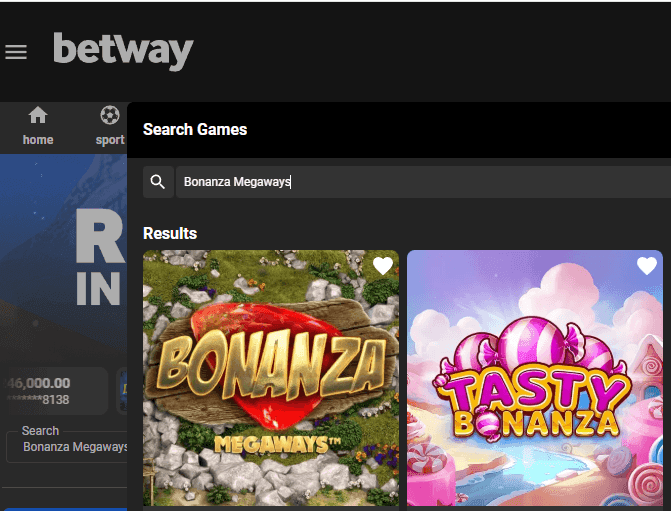Image resolution: width=671 pixels, height=511 pixels.
Task: Click the Results heading
Action: click(x=170, y=233)
